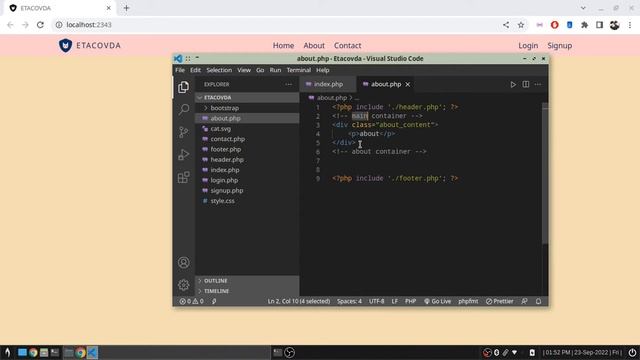Click the Home link on webpage
Viewport: 640px width, 360px height.
[x=283, y=46]
